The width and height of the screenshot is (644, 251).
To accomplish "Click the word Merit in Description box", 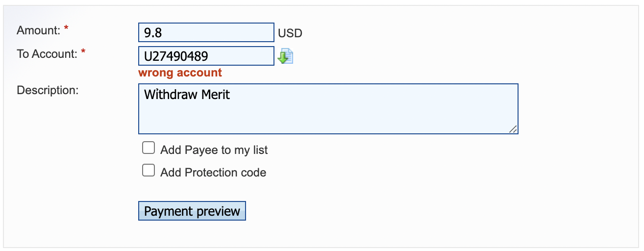I will pyautogui.click(x=213, y=95).
